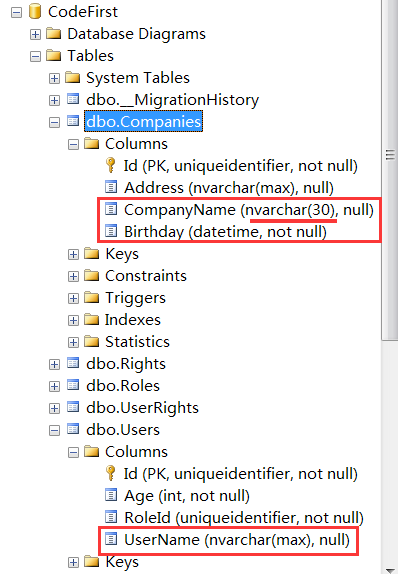
Task: Select the dbo.UserRights table label
Action: (x=142, y=408)
